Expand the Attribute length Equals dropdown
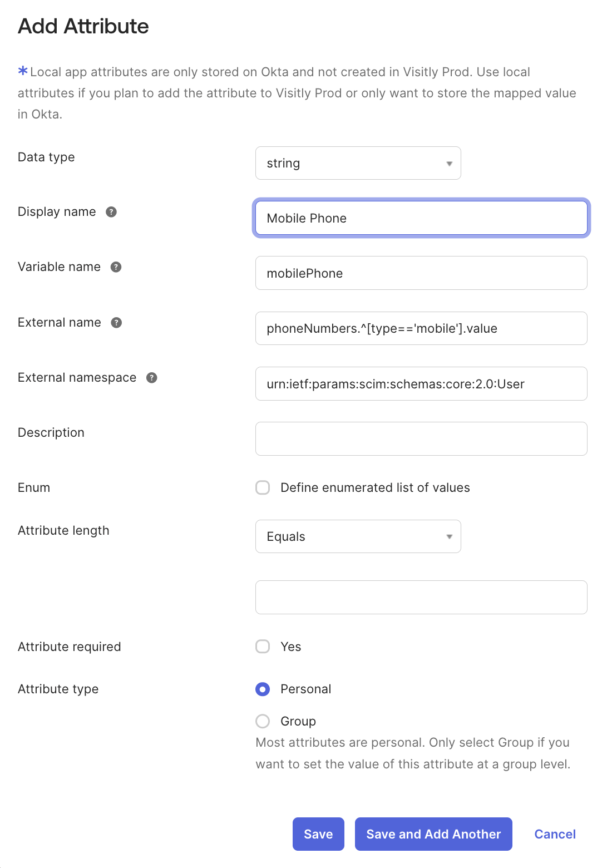The image size is (602, 868). (x=358, y=536)
